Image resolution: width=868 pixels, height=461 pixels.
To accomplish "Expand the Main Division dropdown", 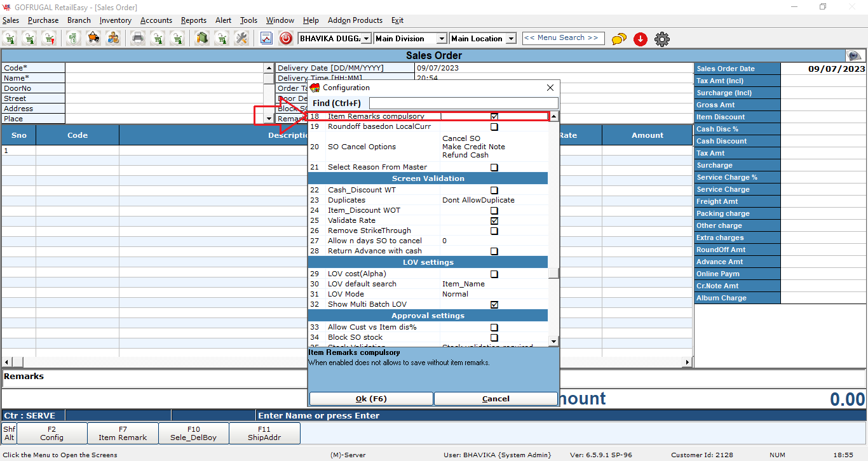I will coord(442,39).
